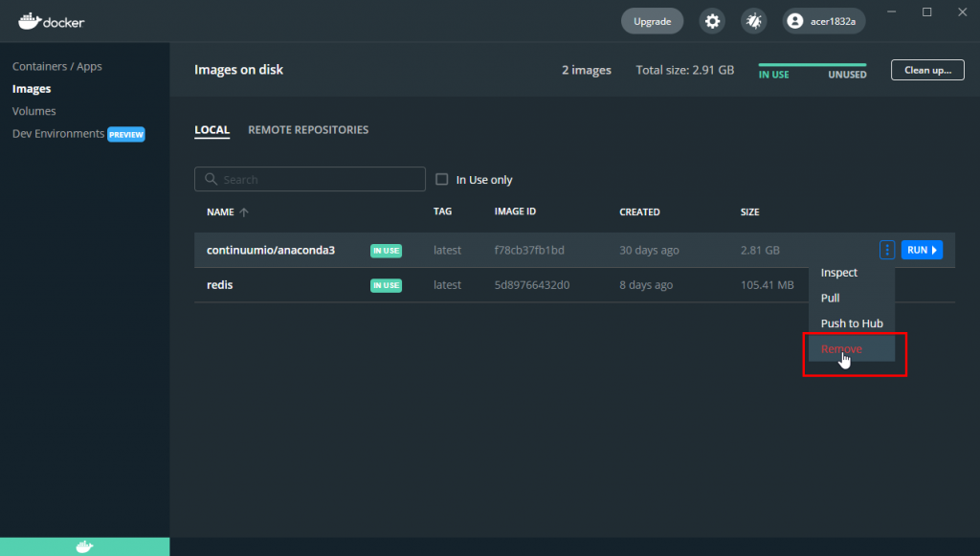980x556 pixels.
Task: Click the UNUSED legend label
Action: pos(848,75)
